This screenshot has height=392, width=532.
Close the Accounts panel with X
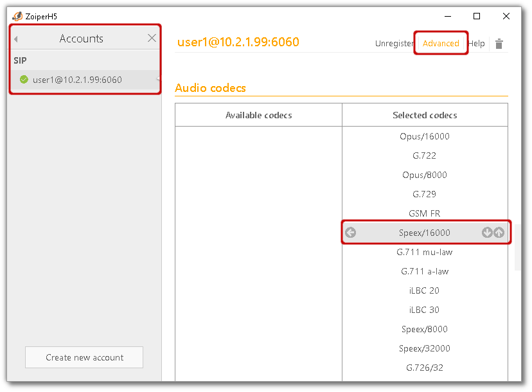pyautogui.click(x=152, y=39)
